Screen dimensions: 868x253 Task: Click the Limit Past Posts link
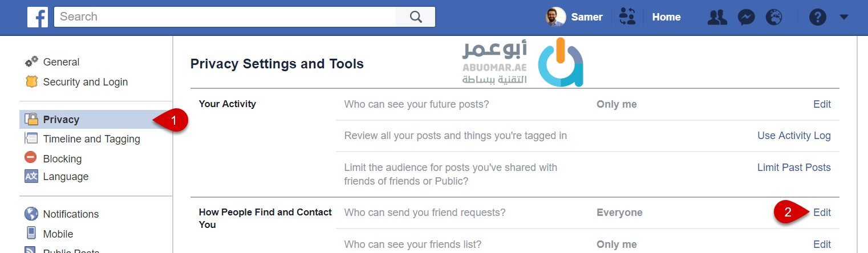pos(794,168)
